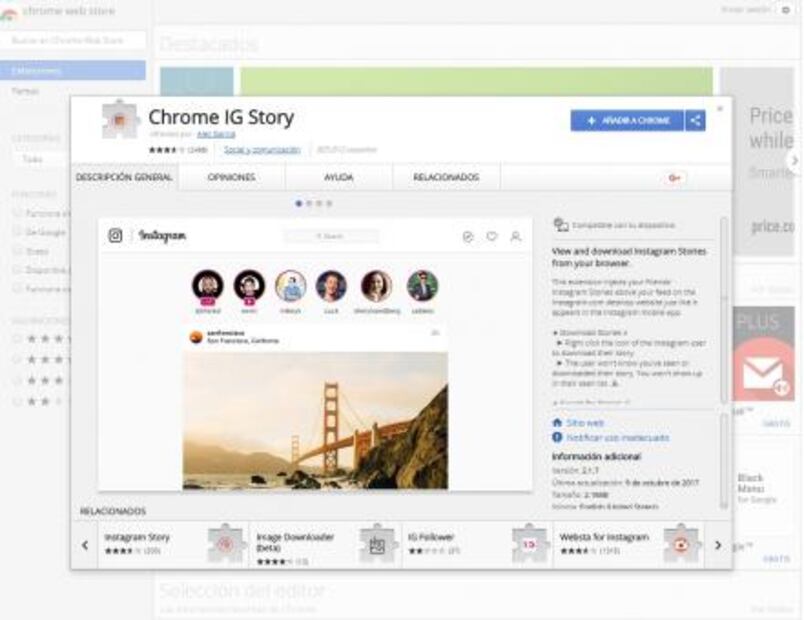Click the right arrow in the Relacionados carousel
Image resolution: width=804 pixels, height=620 pixels.
tap(719, 543)
